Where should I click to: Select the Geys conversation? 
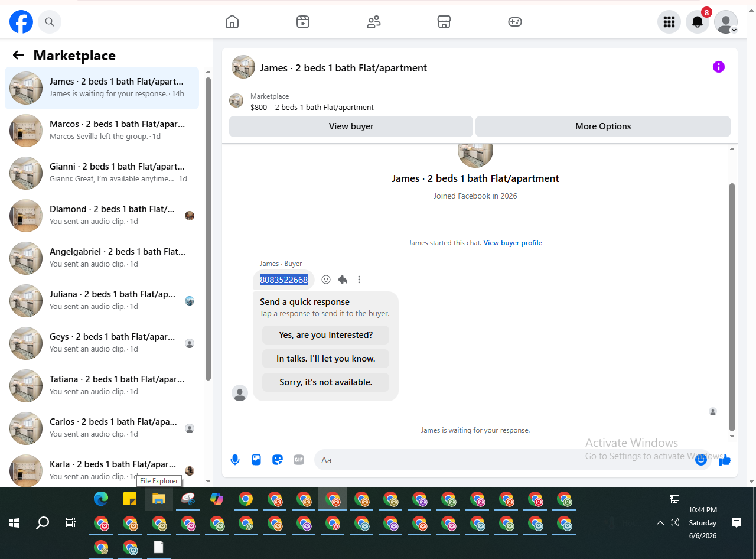point(102,343)
